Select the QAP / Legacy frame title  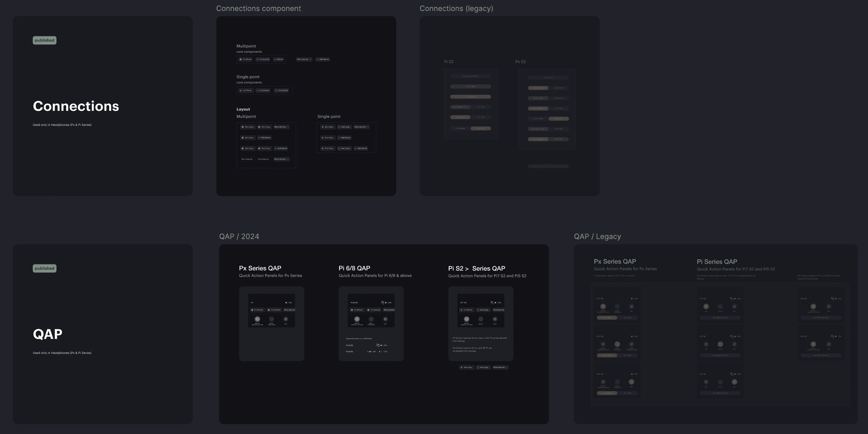coord(597,236)
